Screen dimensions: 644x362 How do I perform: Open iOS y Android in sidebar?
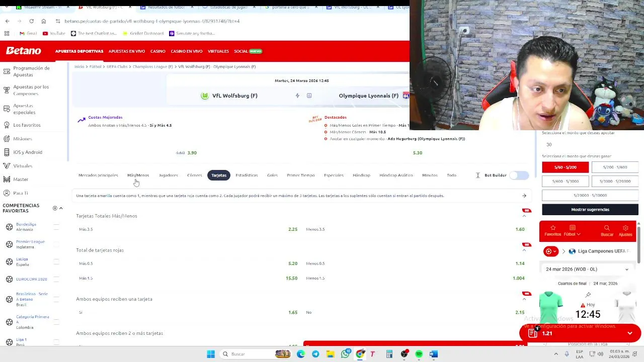point(27,152)
